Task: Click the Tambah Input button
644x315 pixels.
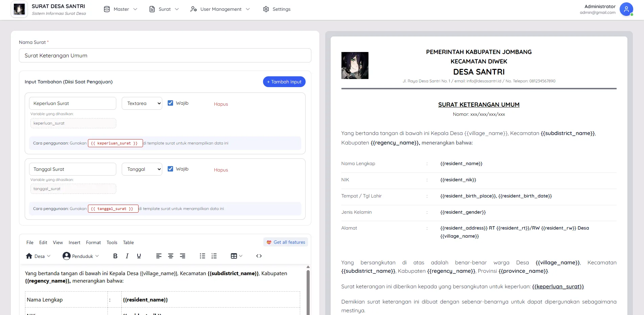Action: pos(284,82)
